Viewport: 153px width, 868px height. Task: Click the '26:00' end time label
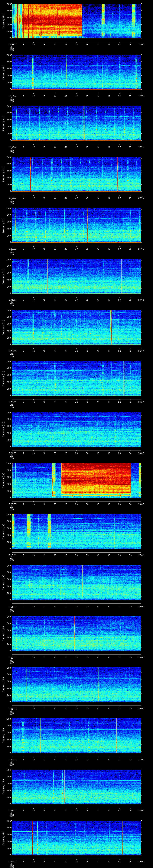coord(141,504)
